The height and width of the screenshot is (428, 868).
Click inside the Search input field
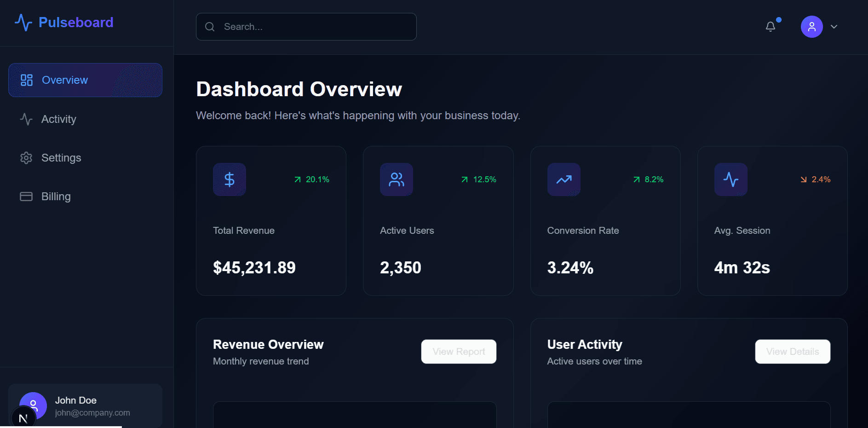pos(306,27)
